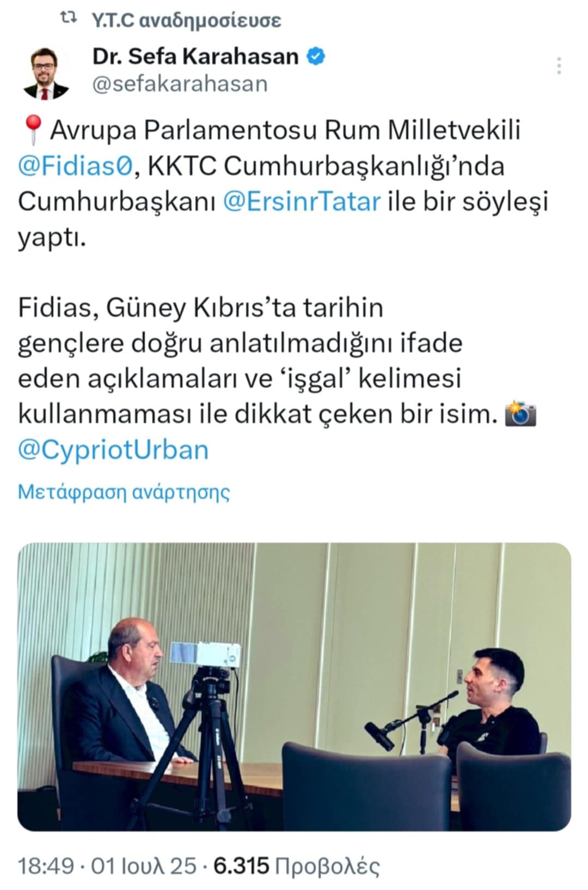Tap the Dr. Sefa Karahasan display name
Screen dimensions: 588x890
pos(195,56)
